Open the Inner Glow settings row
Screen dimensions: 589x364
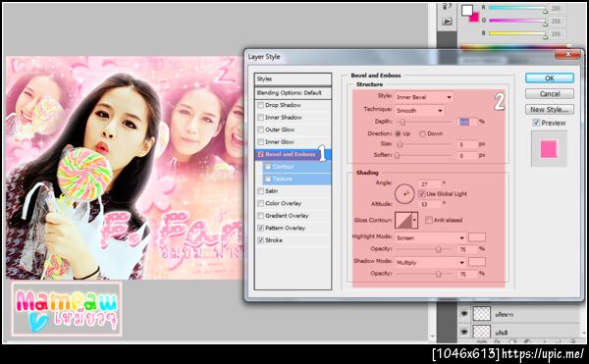coord(293,142)
